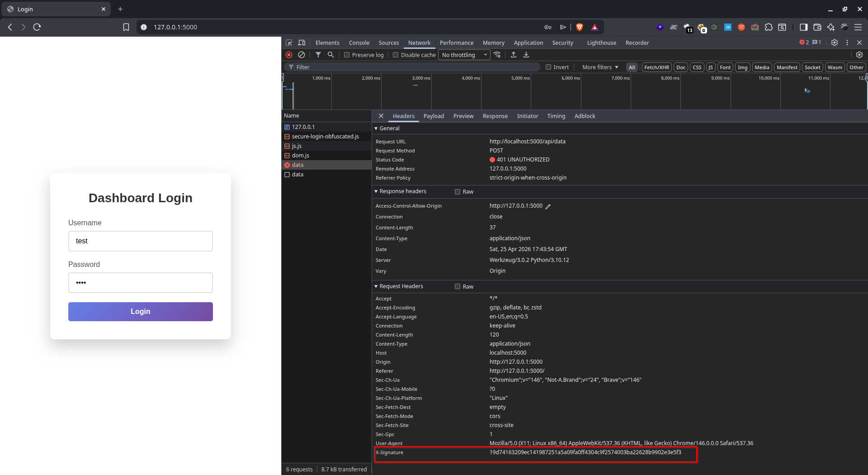Filter by JS requests
This screenshot has height=475, width=868.
click(710, 67)
